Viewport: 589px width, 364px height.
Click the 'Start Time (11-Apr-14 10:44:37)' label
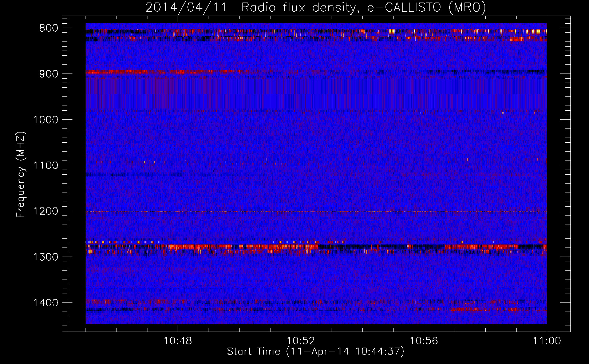[x=316, y=352]
